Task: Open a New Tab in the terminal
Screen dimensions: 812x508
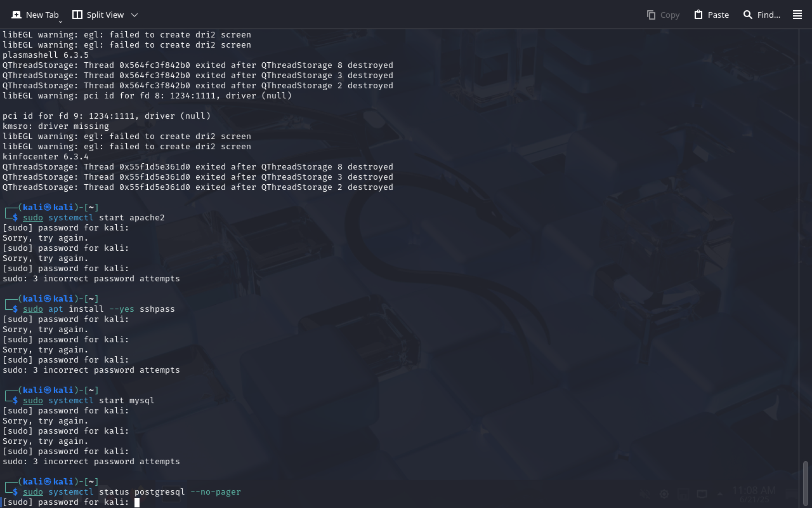Action: (35, 15)
